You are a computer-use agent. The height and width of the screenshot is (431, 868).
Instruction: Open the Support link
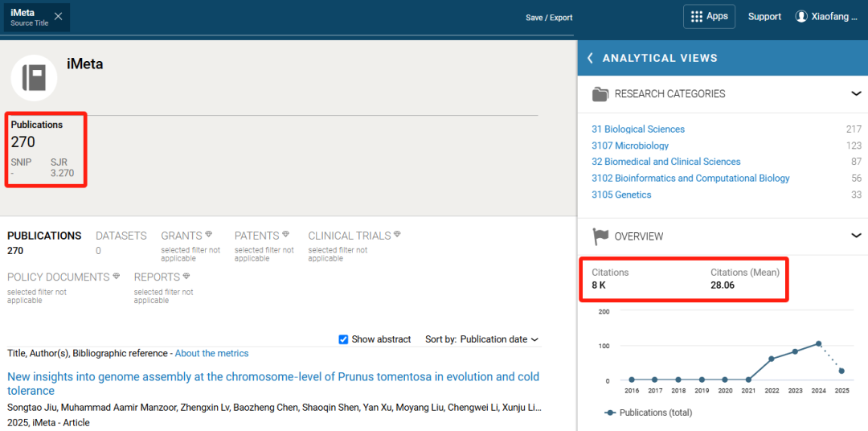click(x=764, y=17)
